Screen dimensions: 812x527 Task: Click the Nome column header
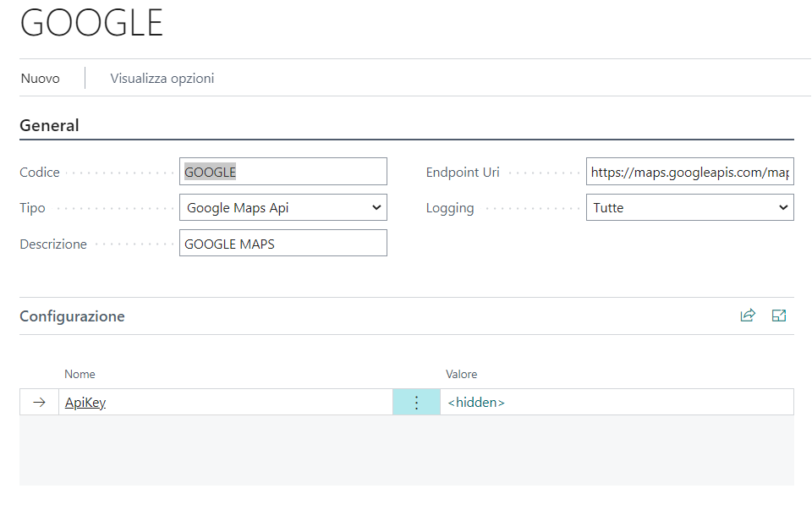pyautogui.click(x=80, y=374)
